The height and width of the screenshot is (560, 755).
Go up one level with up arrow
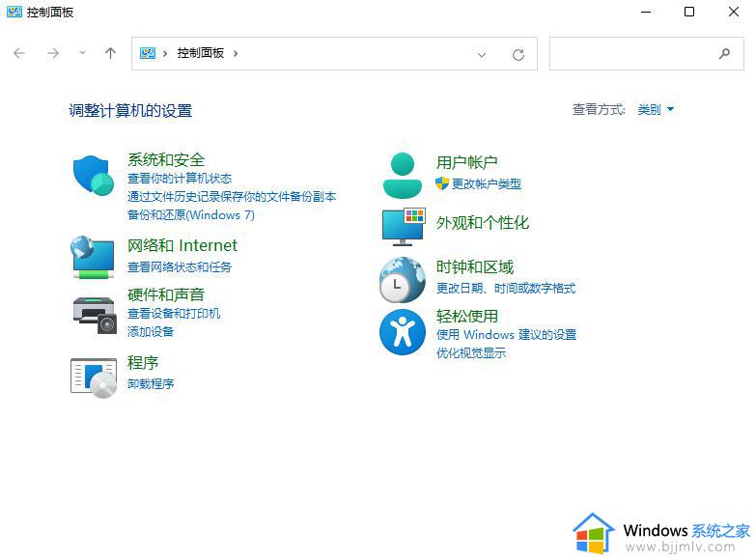110,53
